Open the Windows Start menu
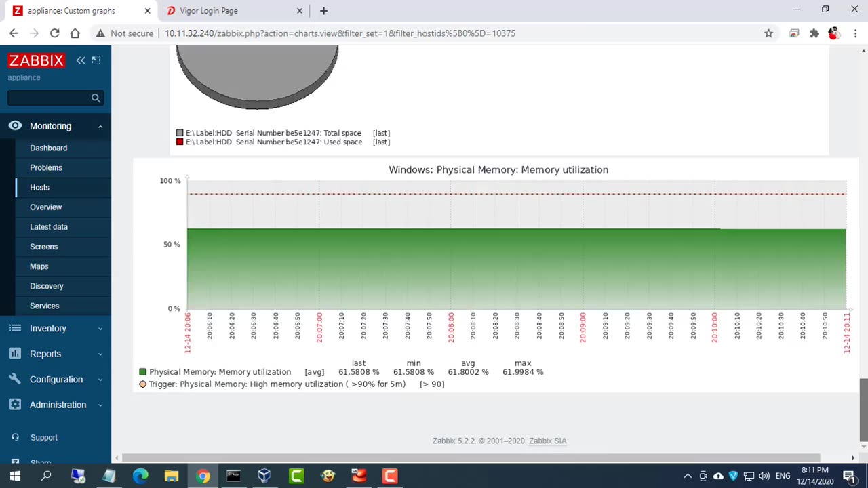The image size is (868, 488). [15, 476]
